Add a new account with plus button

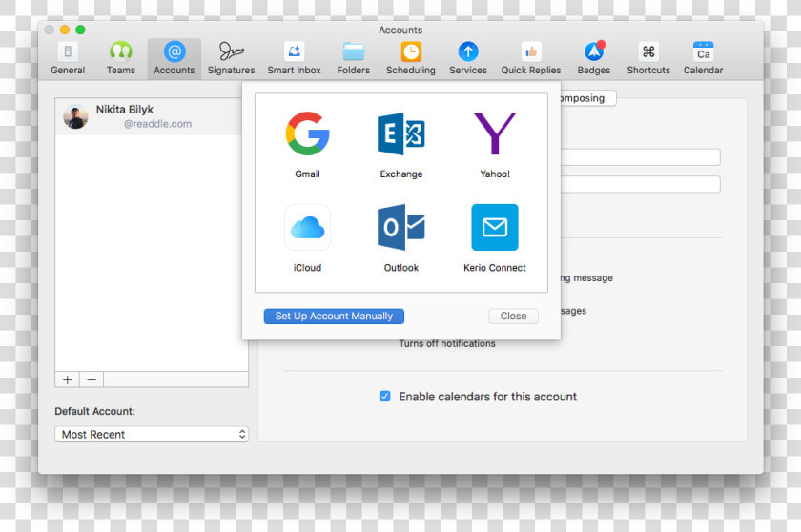click(x=67, y=379)
